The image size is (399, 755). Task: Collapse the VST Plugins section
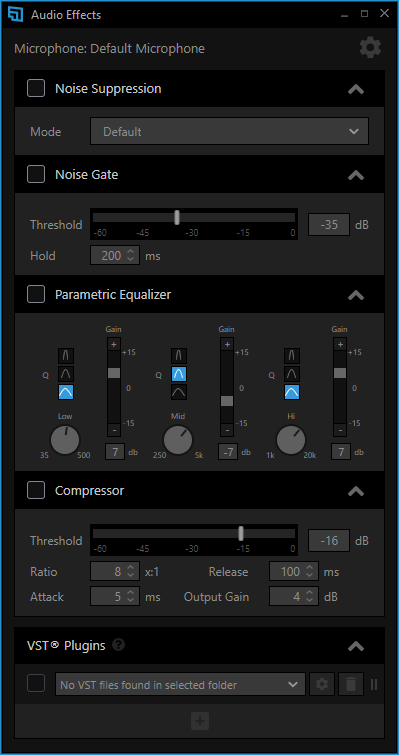(356, 646)
